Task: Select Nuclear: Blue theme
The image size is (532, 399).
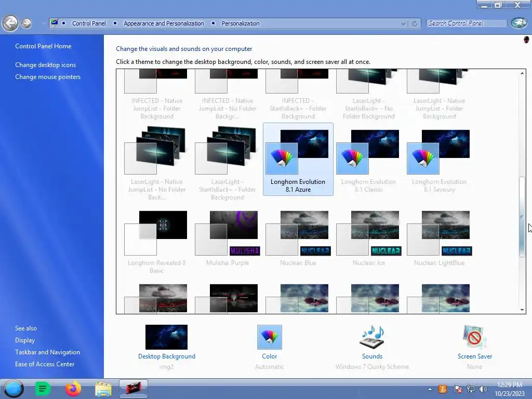Action: pyautogui.click(x=298, y=238)
